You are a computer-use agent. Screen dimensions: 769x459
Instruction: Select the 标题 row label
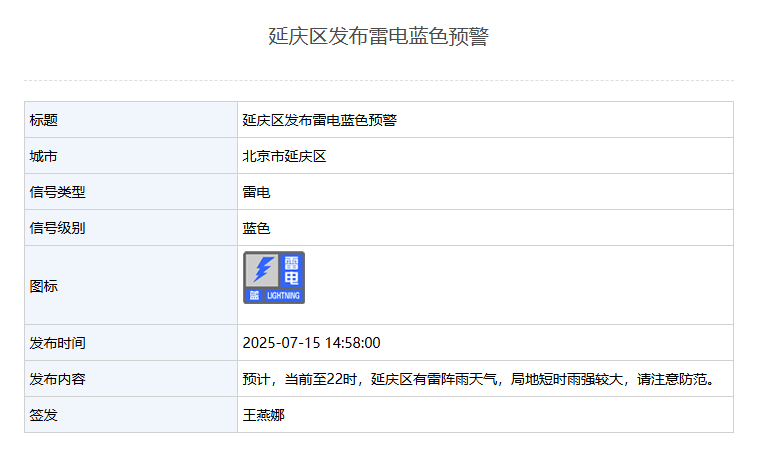(x=44, y=120)
